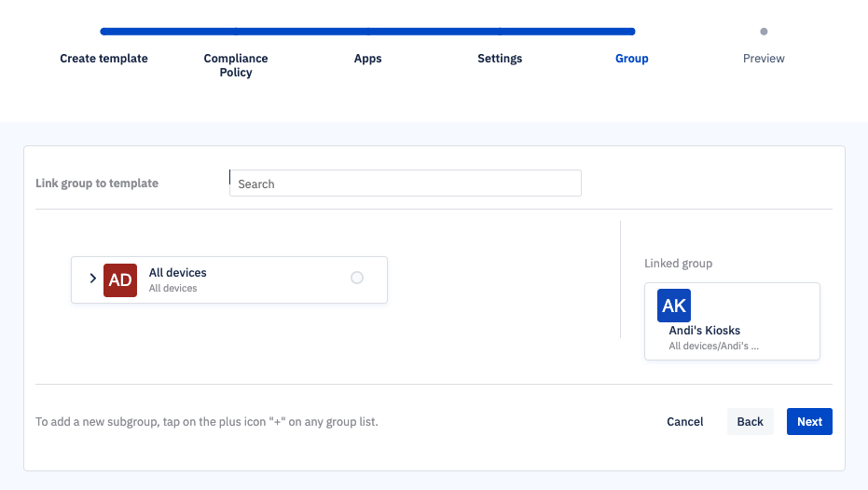Click the red AD group avatar icon
Viewport: 868px width, 490px height.
coord(120,279)
